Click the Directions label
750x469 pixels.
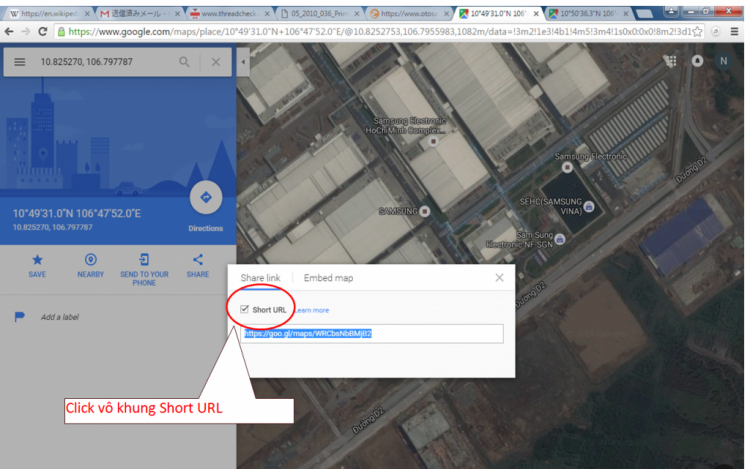[x=206, y=228]
